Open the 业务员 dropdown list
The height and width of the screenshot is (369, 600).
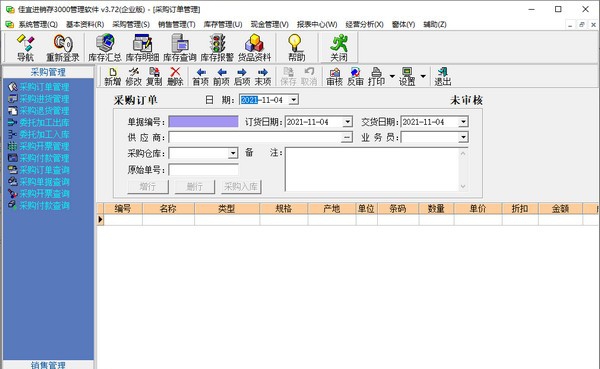(x=463, y=137)
